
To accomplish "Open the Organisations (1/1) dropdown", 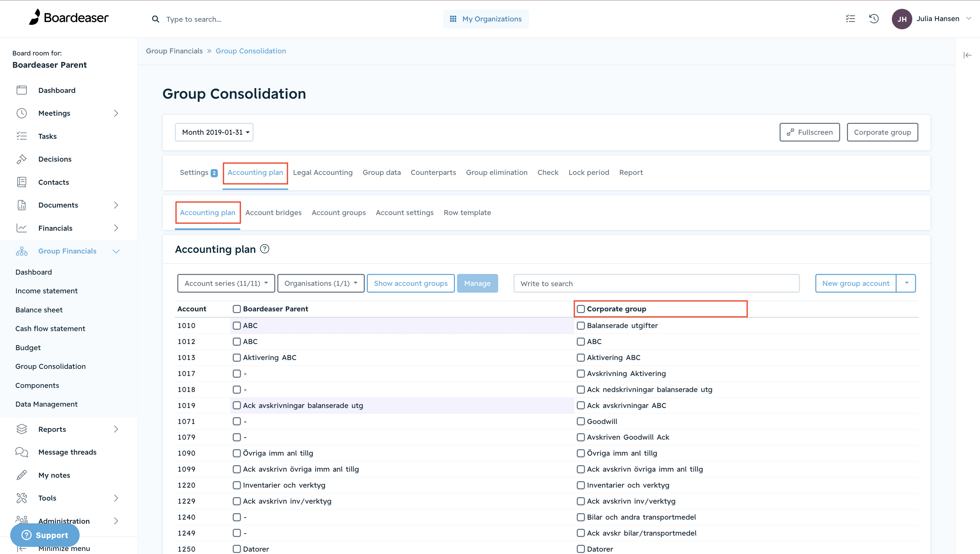I will click(321, 283).
